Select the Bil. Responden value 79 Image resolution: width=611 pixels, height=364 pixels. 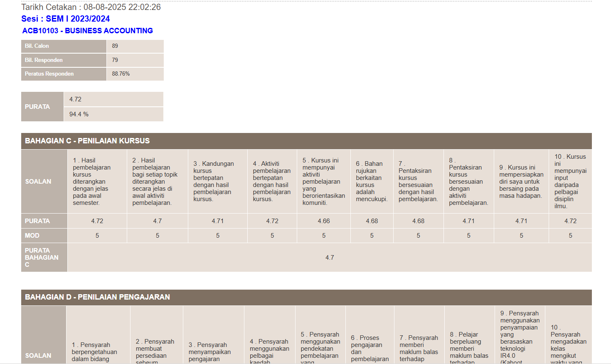pos(115,60)
